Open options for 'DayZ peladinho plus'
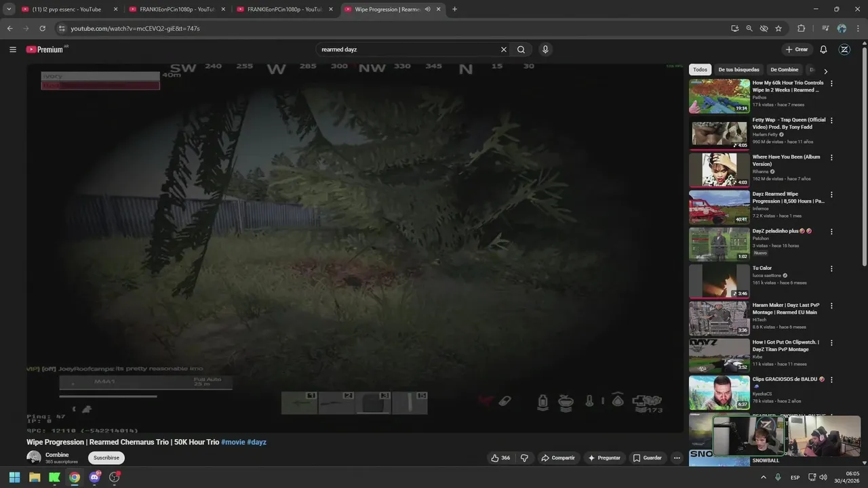The height and width of the screenshot is (488, 868). pos(831,232)
